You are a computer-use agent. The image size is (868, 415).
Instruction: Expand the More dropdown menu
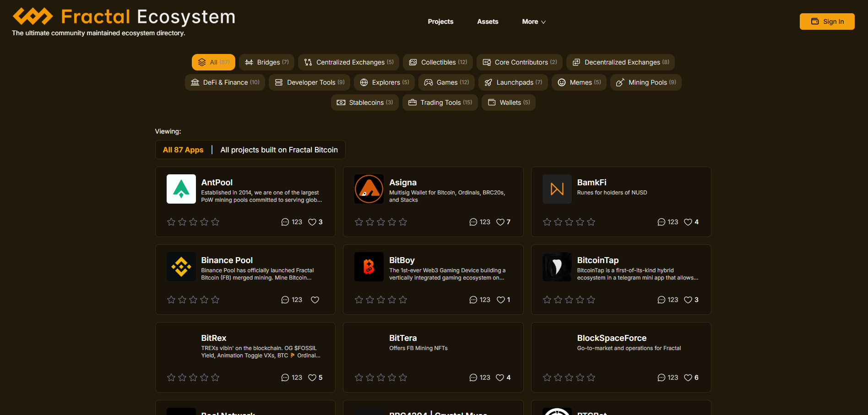[534, 22]
